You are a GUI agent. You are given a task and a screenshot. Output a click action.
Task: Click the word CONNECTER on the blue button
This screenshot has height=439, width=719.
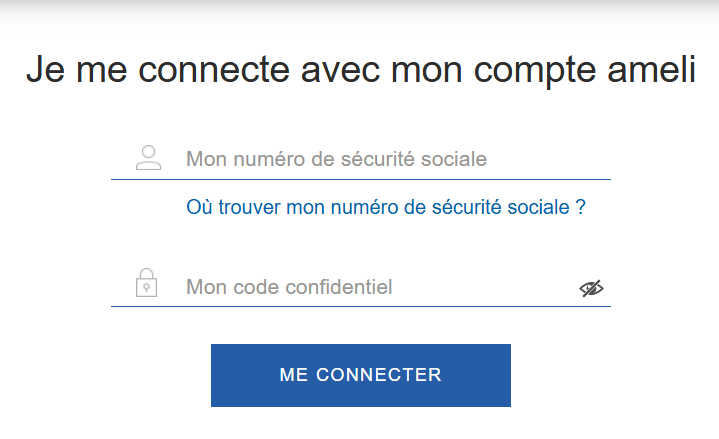pyautogui.click(x=379, y=375)
